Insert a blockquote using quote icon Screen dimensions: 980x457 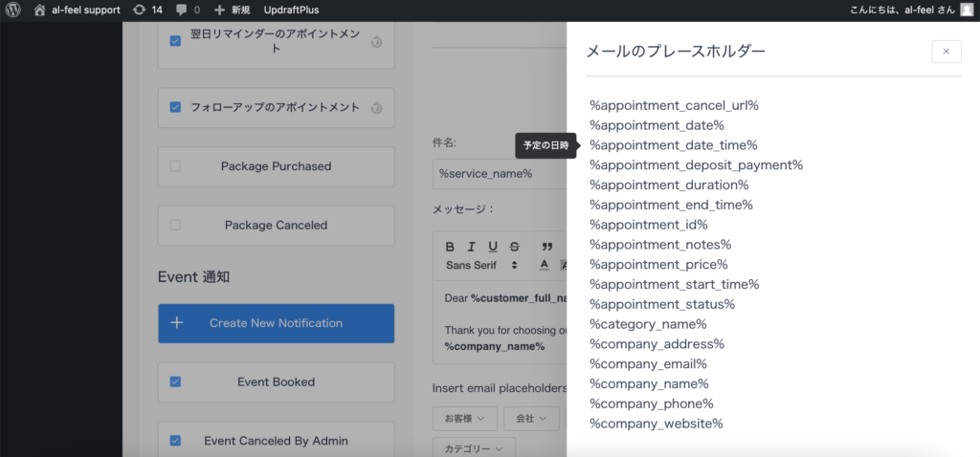pos(547,247)
